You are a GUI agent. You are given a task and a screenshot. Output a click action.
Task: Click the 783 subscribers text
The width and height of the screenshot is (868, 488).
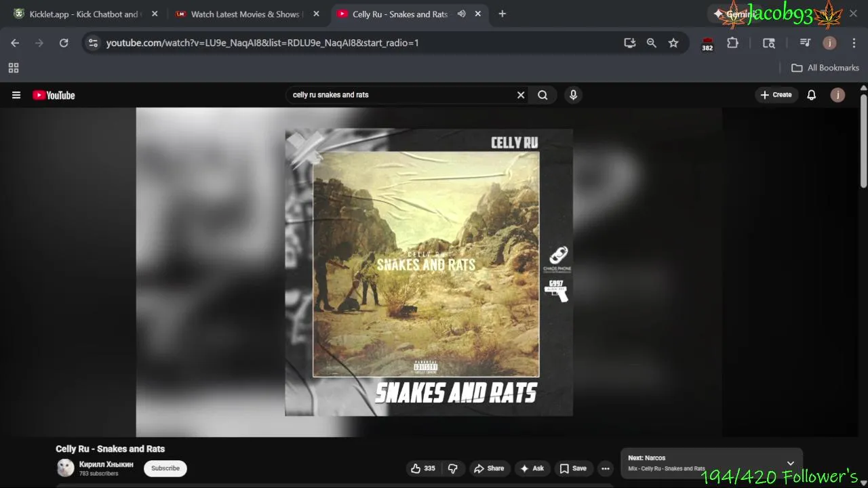point(98,474)
